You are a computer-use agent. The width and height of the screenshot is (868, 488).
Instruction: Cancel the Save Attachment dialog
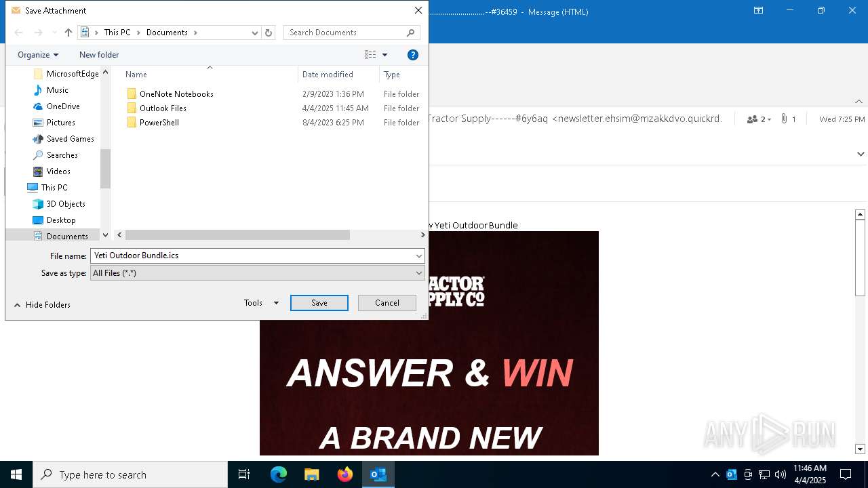click(x=387, y=303)
